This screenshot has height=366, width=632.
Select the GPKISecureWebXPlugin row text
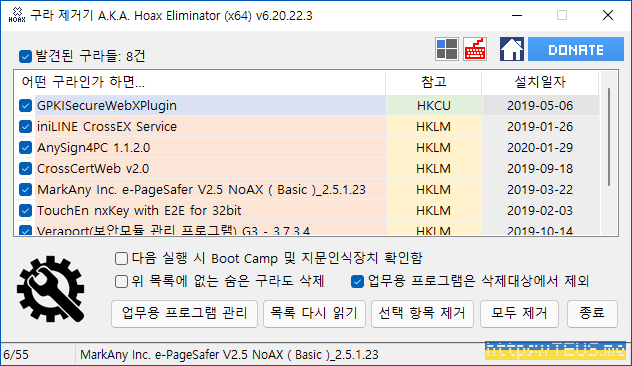click(x=107, y=106)
